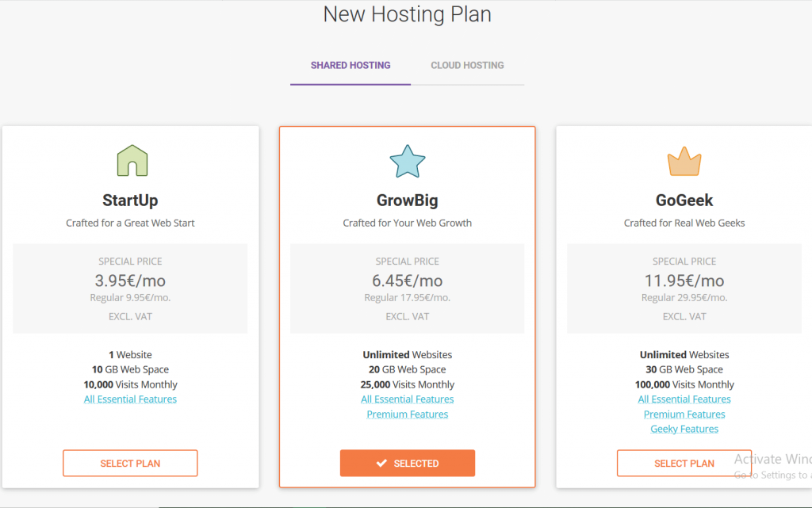The width and height of the screenshot is (812, 508).
Task: Switch to the SHARED HOSTING tab
Action: tap(350, 65)
